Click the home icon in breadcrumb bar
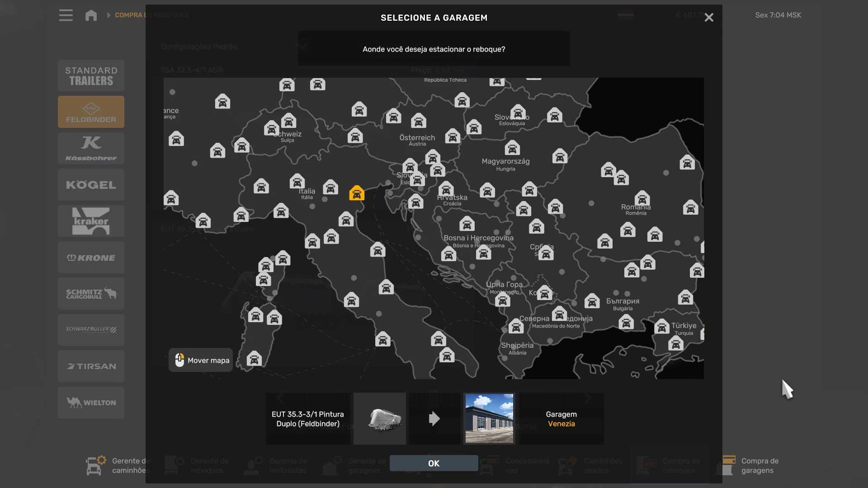This screenshot has width=868, height=488. (91, 15)
